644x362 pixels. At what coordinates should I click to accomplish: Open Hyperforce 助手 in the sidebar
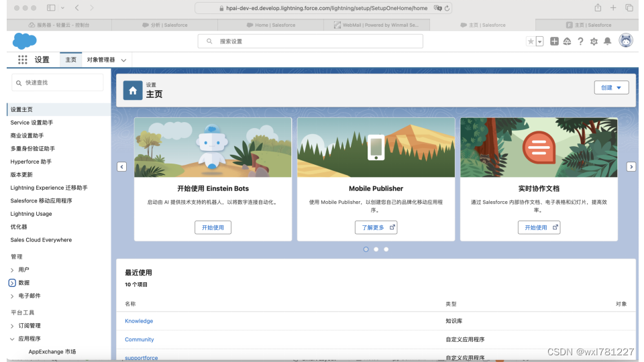(x=31, y=162)
